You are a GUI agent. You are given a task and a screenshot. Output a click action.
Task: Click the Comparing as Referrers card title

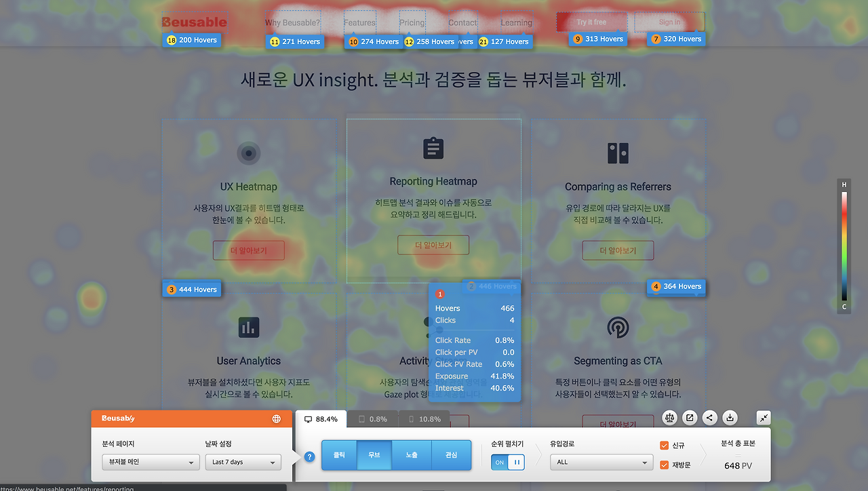(x=618, y=186)
